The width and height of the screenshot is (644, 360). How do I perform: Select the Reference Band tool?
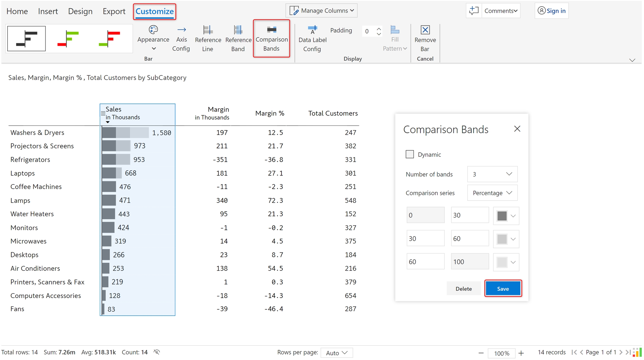click(238, 30)
